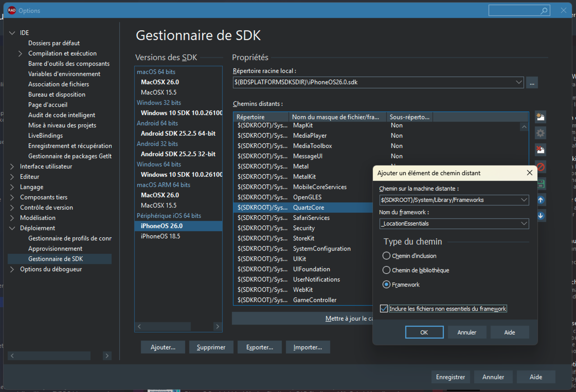Viewport: 576px width, 392px height.
Task: Click the search magnifier icon in the title bar
Action: 544,11
